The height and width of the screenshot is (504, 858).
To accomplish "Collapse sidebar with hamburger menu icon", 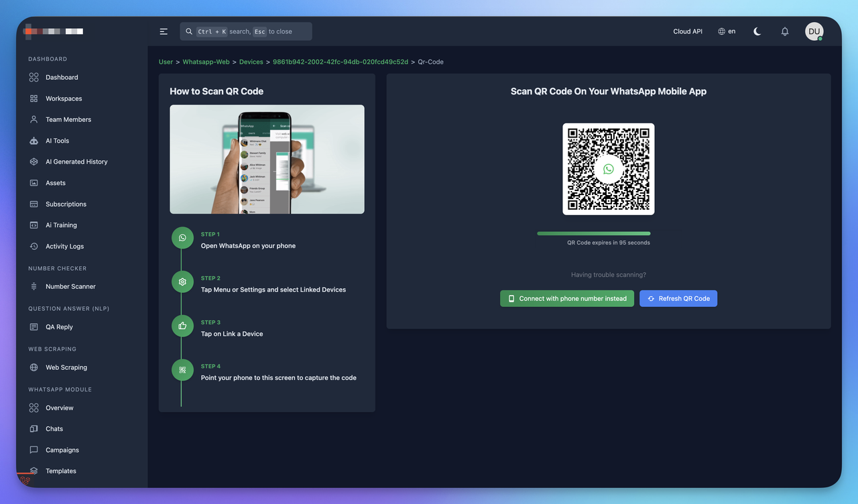I will point(164,31).
